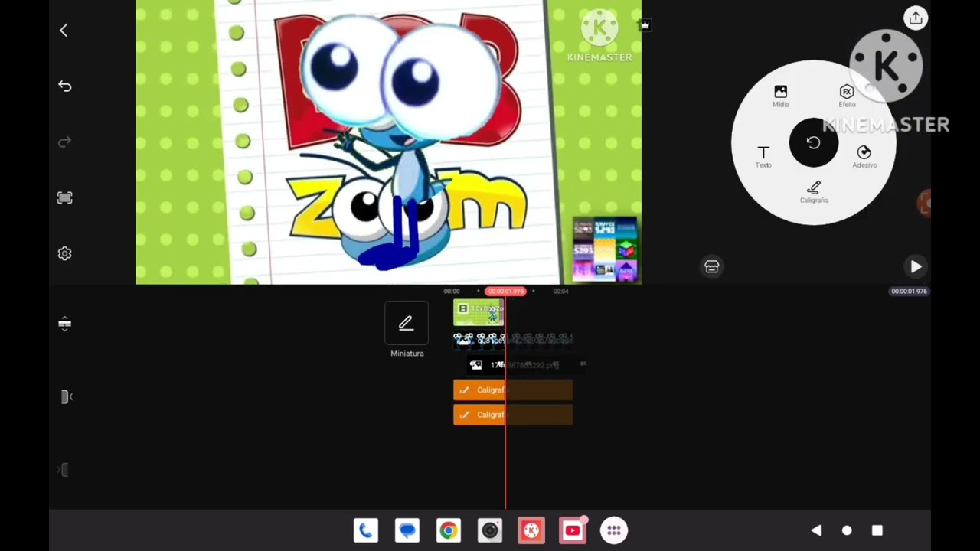Select the lower Caligrafia layer
The image size is (980, 551).
tap(512, 415)
